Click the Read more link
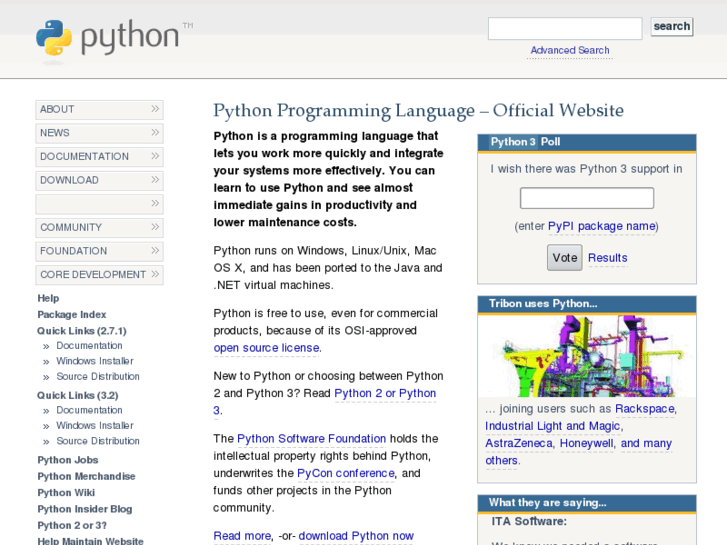Screen dimensions: 727x545 click(x=242, y=536)
